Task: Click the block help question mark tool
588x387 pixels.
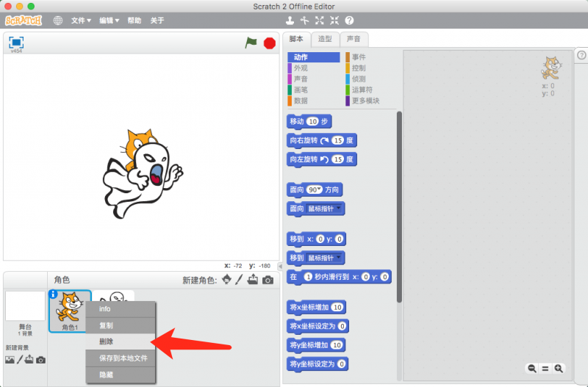Action: [x=349, y=21]
